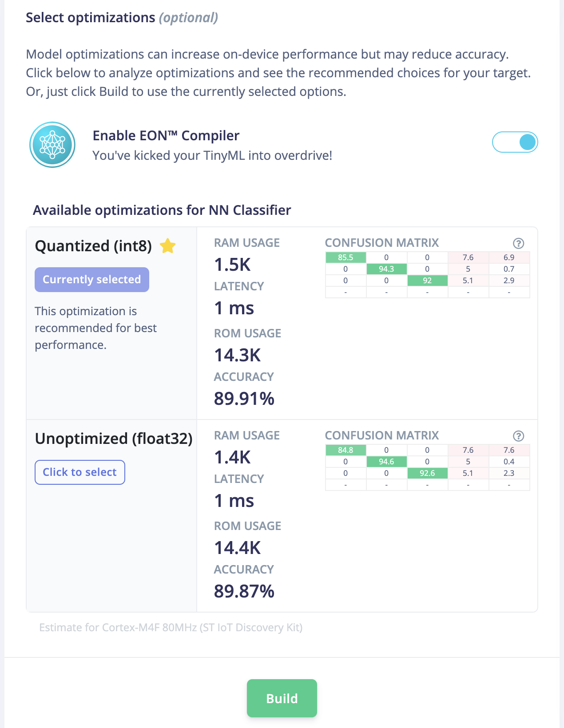Click the 84.8 cell in Unoptimized matrix

(x=346, y=450)
